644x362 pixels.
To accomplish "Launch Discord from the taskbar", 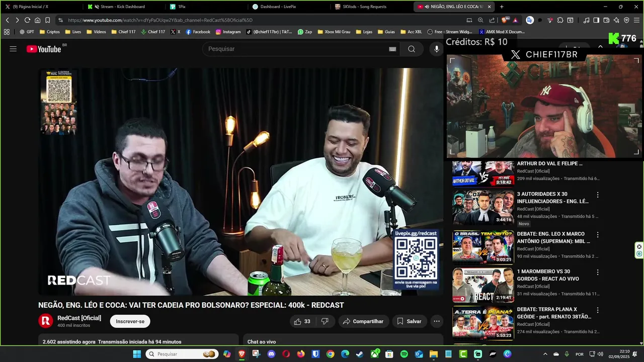I will (271, 354).
